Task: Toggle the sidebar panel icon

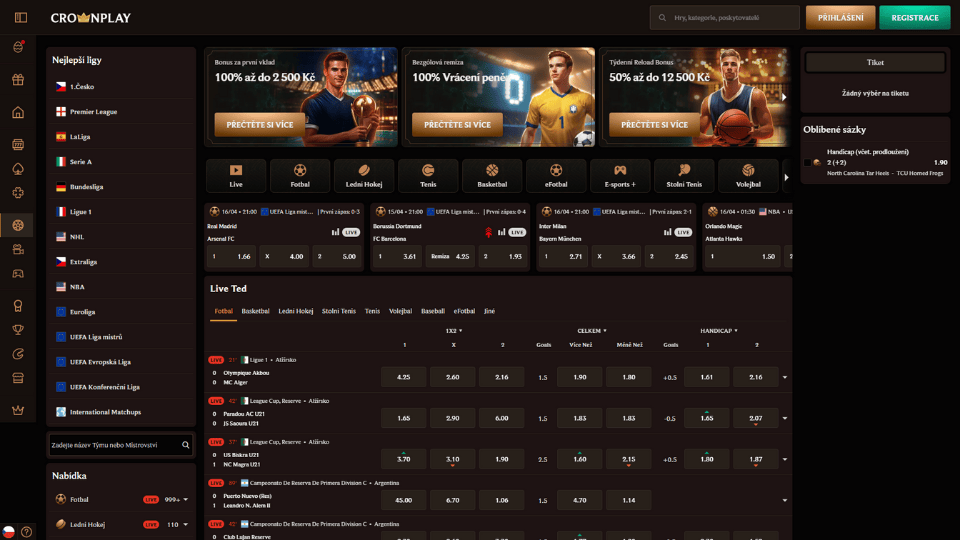Action: coord(21,18)
